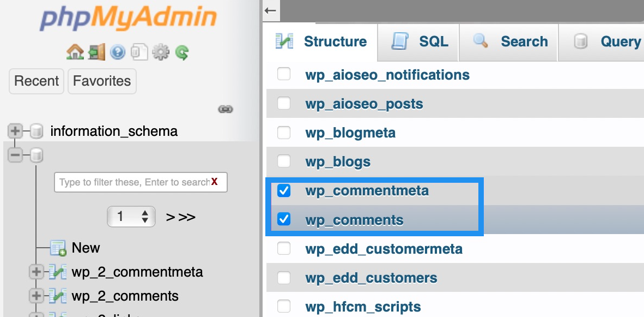Viewport: 644px width, 317px height.
Task: Clear the filter with red X
Action: click(x=214, y=182)
